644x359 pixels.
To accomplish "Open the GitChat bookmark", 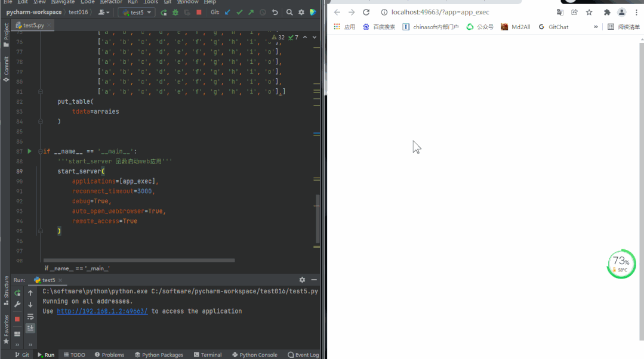I will tap(553, 27).
